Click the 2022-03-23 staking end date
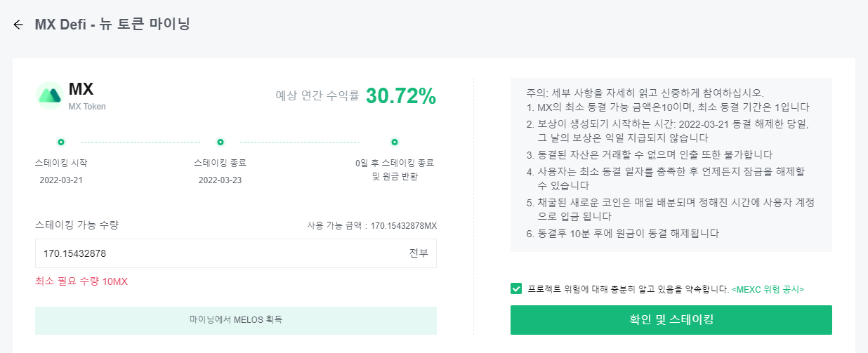Screen dimensions: 868x353 click(220, 180)
